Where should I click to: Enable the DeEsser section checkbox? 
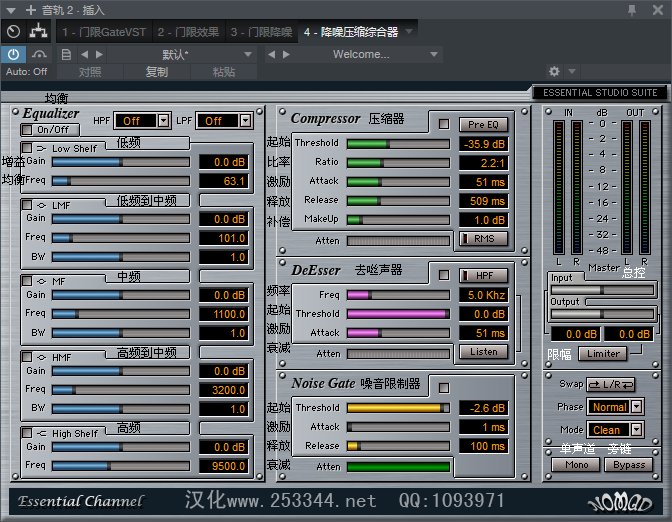[444, 275]
